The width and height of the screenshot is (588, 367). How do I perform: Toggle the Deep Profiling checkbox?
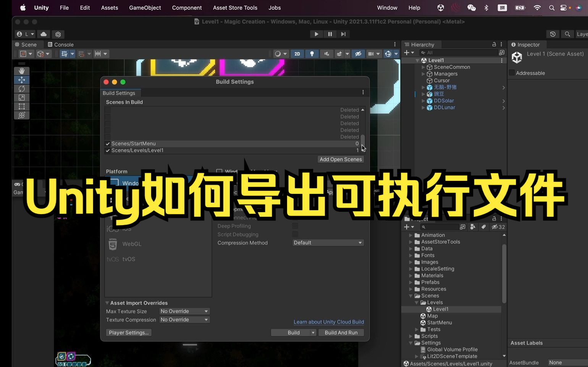(295, 226)
